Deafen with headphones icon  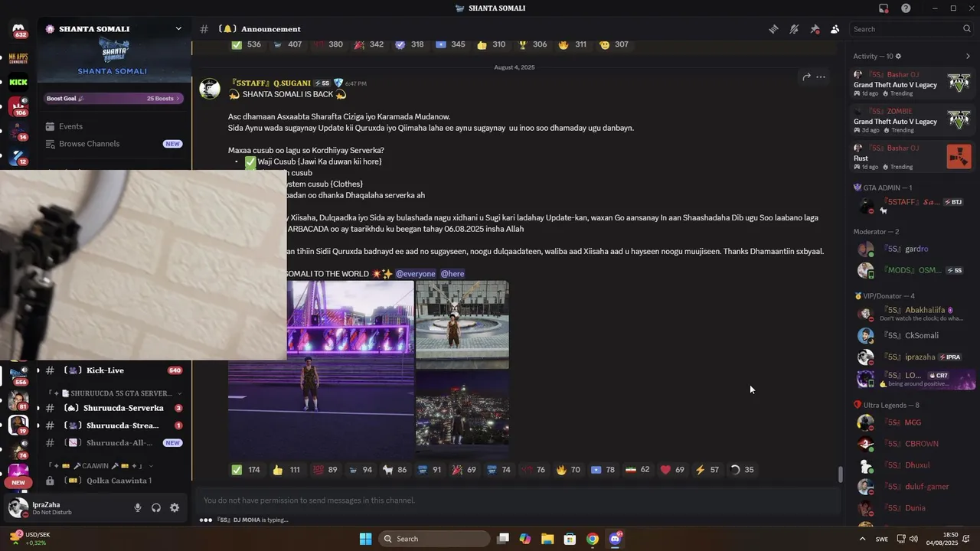pyautogui.click(x=156, y=507)
